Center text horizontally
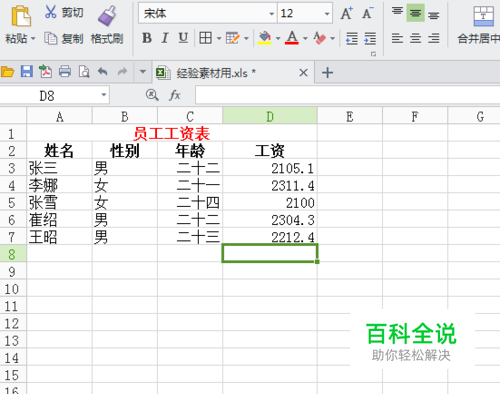The image size is (500, 394). (415, 38)
